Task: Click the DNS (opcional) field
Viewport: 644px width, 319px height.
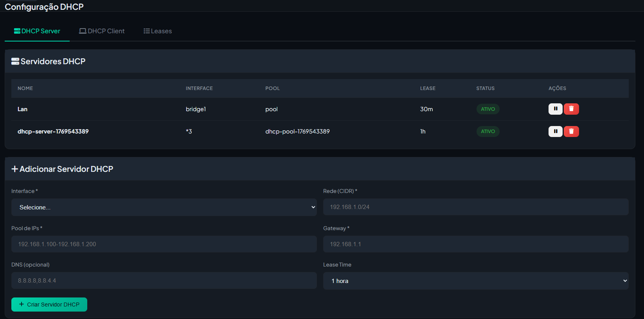Action: (x=164, y=280)
